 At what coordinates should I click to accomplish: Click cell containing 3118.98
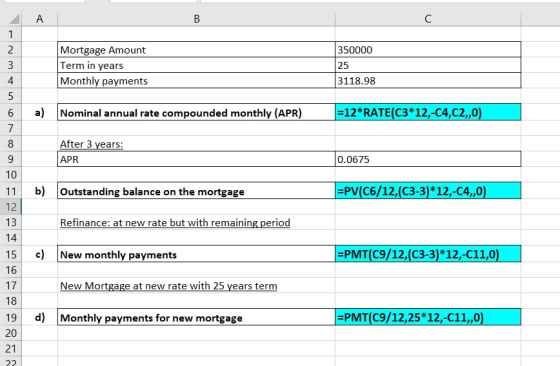click(x=428, y=81)
